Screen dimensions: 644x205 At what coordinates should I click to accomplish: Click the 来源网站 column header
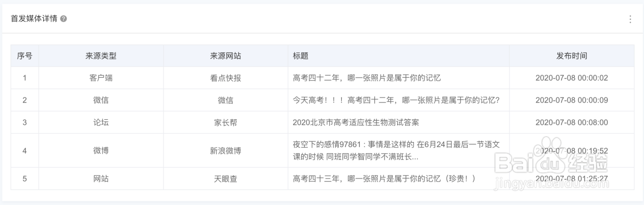tap(226, 56)
